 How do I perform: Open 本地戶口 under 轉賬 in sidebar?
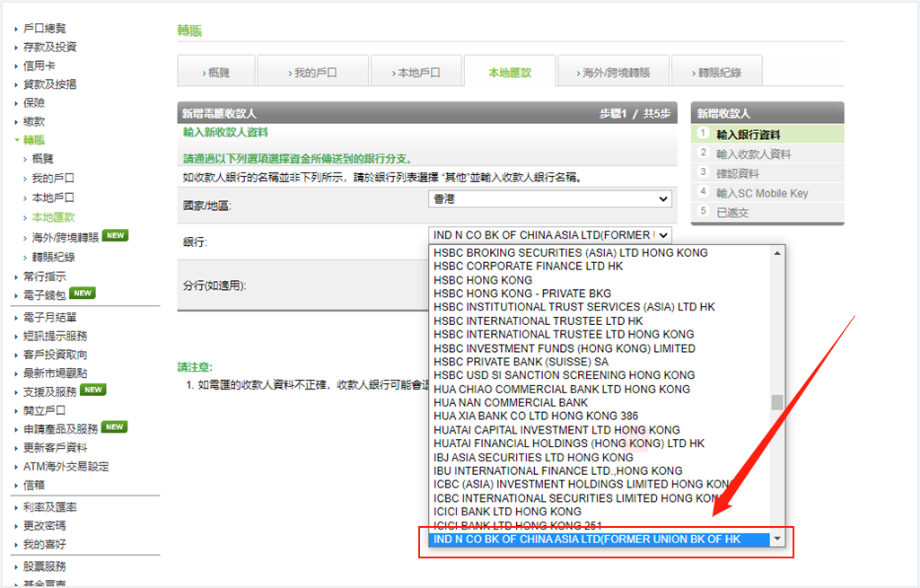tap(53, 197)
